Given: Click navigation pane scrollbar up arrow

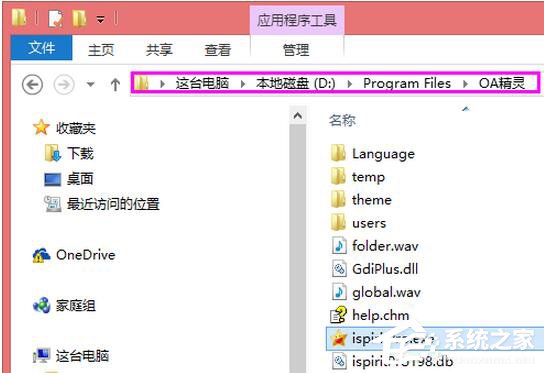Looking at the screenshot, I should click(297, 116).
